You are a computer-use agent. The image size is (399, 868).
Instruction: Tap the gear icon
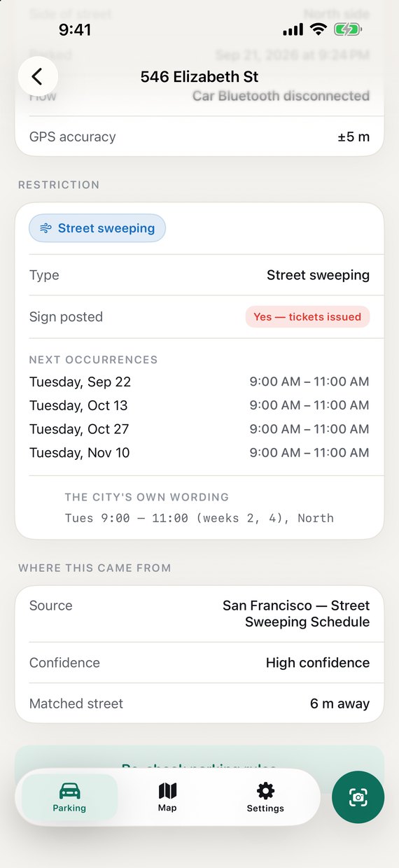point(265,791)
